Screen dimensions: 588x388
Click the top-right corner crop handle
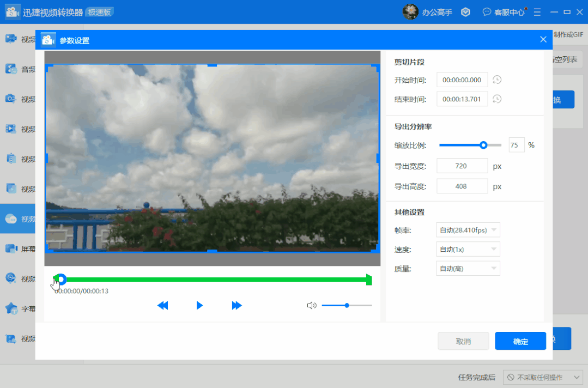click(376, 68)
